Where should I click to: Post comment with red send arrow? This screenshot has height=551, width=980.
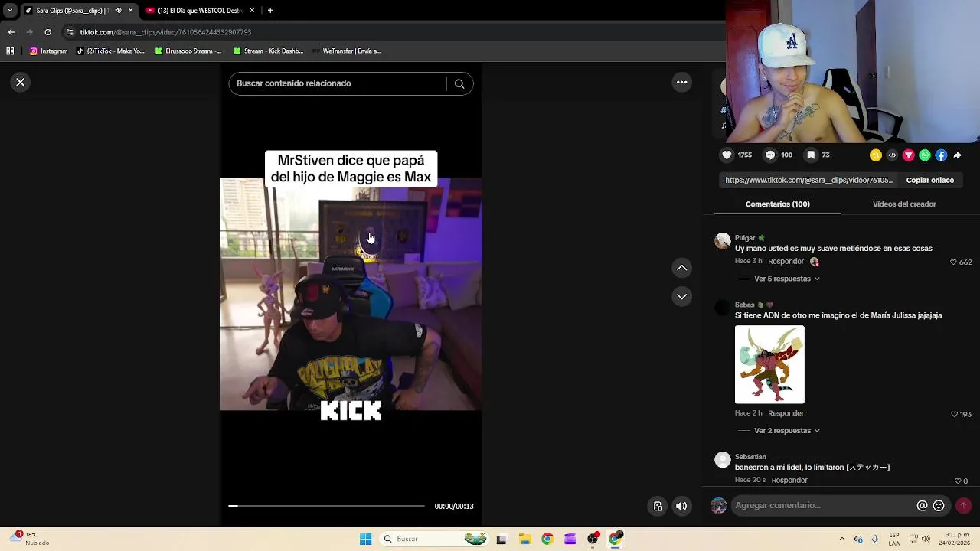point(964,505)
